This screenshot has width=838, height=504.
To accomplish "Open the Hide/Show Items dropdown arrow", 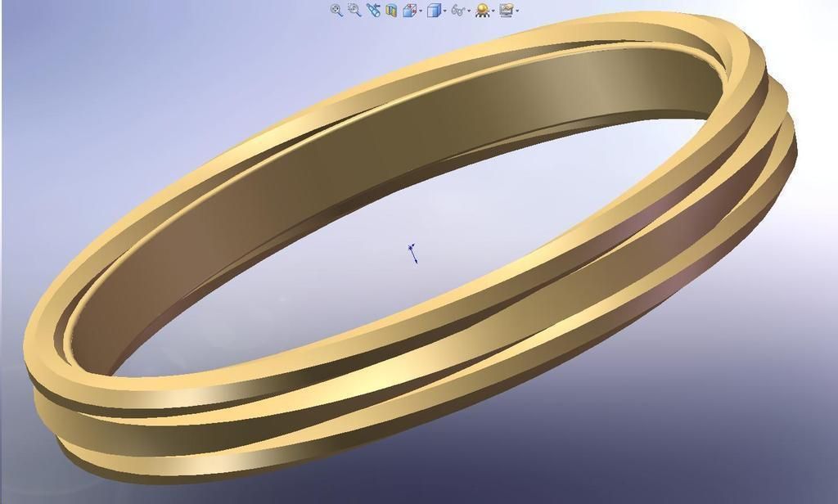I will click(x=469, y=11).
